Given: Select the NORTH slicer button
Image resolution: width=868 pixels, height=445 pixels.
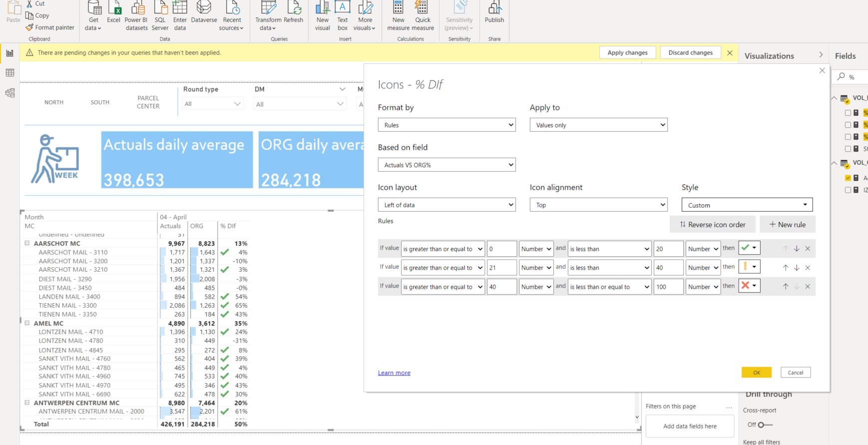Looking at the screenshot, I should [x=54, y=102].
